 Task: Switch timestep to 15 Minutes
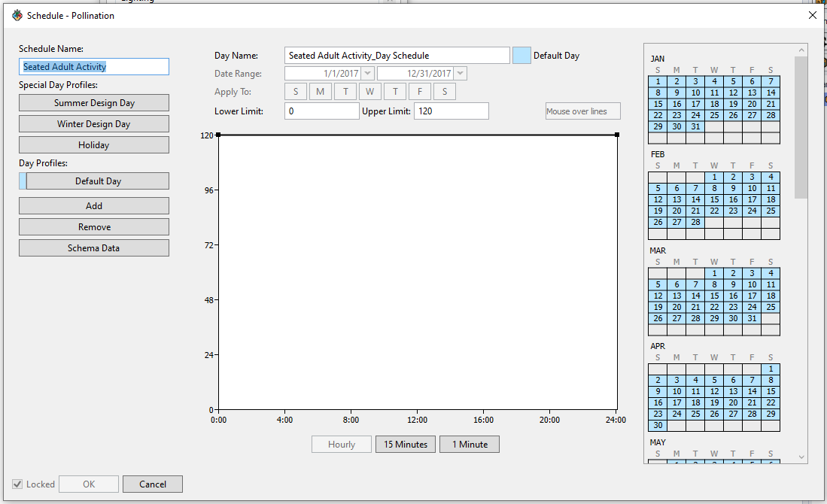coord(406,445)
